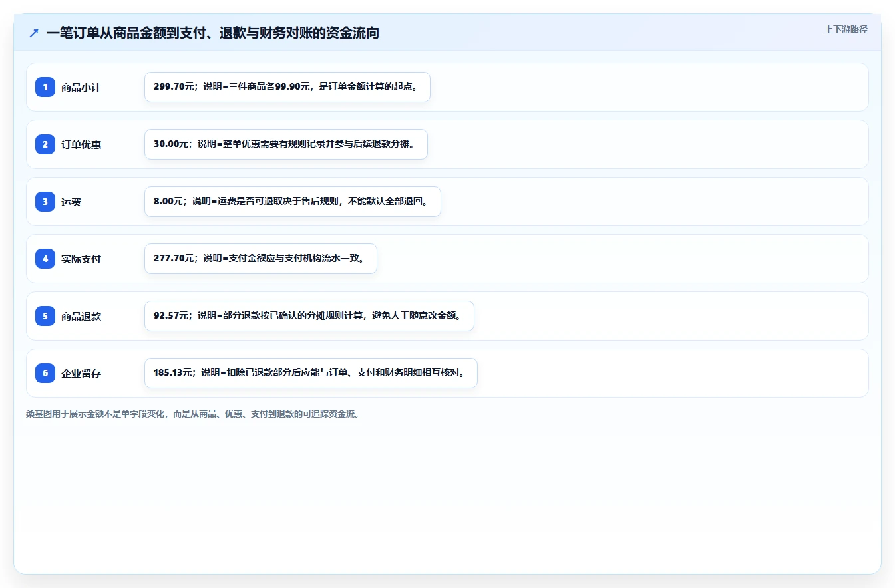Select the 运费 row label
The width and height of the screenshot is (895, 588).
(x=71, y=202)
